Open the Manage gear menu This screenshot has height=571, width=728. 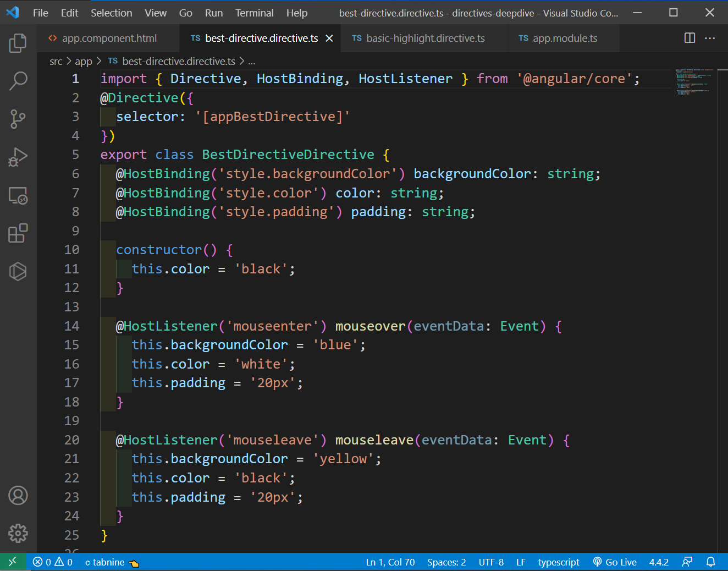tap(18, 533)
